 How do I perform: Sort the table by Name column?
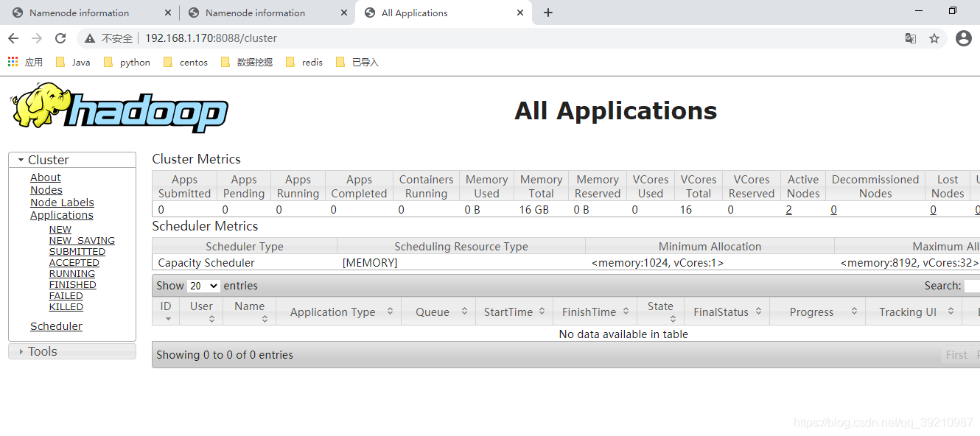point(250,312)
